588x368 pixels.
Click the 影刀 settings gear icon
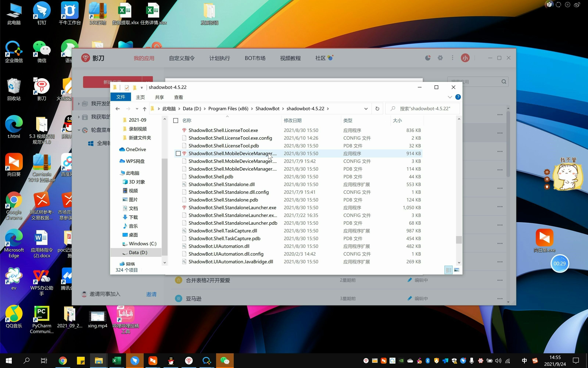point(440,58)
